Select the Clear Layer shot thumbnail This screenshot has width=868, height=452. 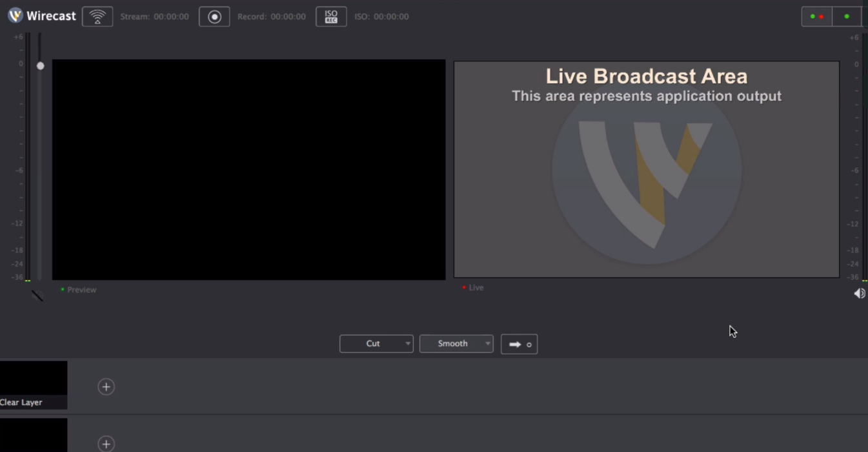pyautogui.click(x=33, y=384)
